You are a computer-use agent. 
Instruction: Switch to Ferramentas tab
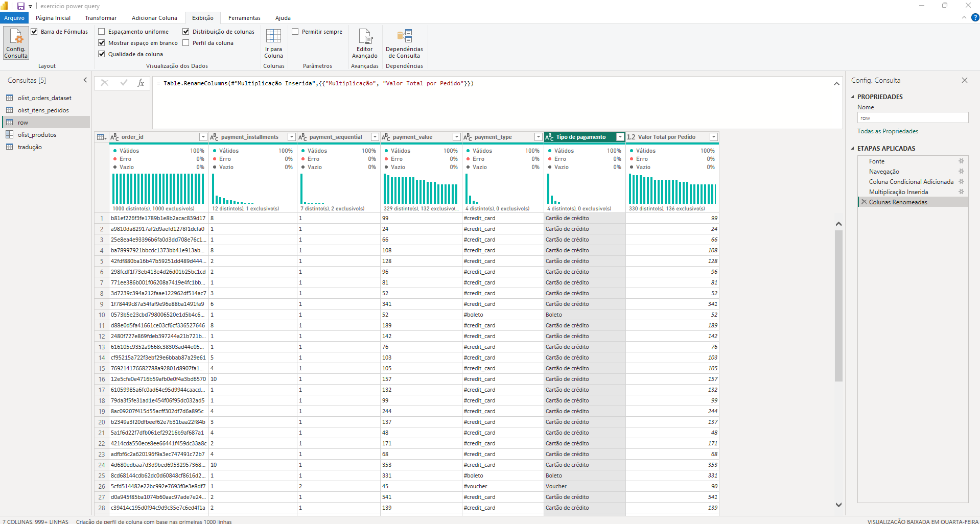(x=244, y=18)
